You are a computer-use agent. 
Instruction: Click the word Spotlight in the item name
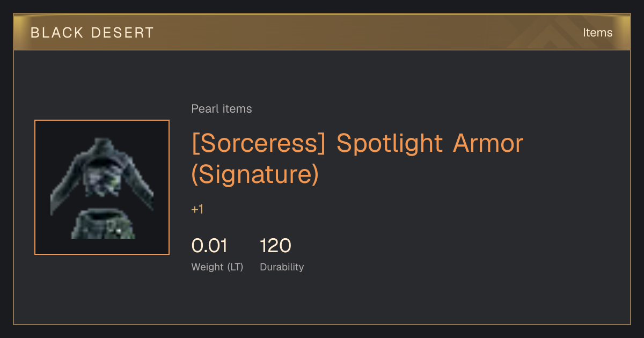(x=390, y=143)
